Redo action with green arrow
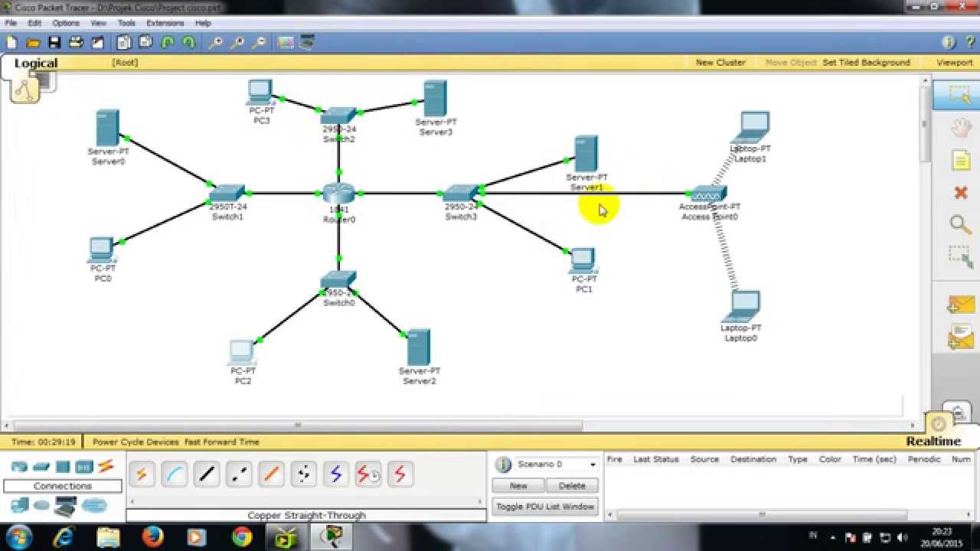Viewport: 980px width, 551px height. coord(188,43)
